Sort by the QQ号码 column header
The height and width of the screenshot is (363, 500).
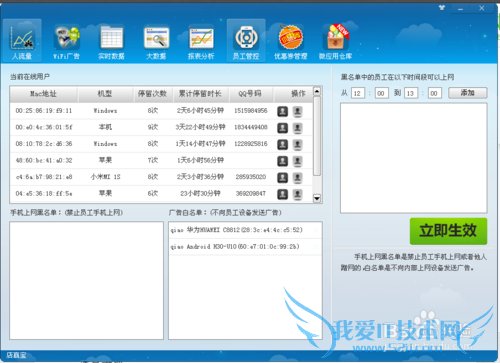click(250, 94)
